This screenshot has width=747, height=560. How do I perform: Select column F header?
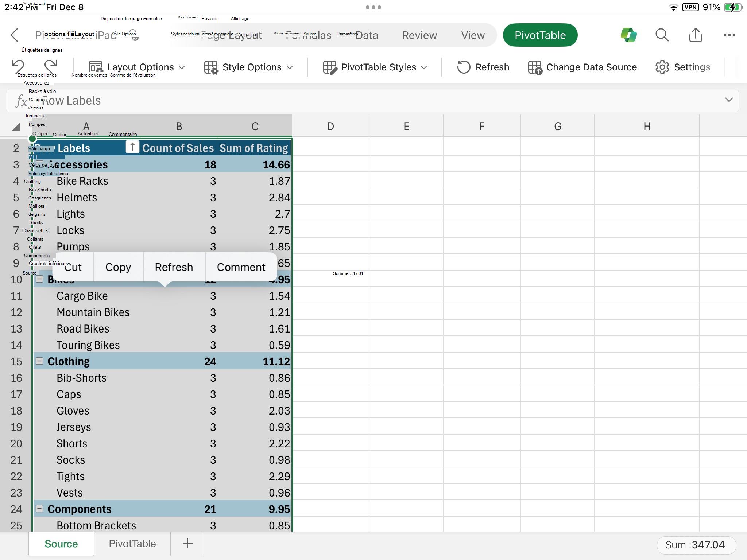[482, 126]
